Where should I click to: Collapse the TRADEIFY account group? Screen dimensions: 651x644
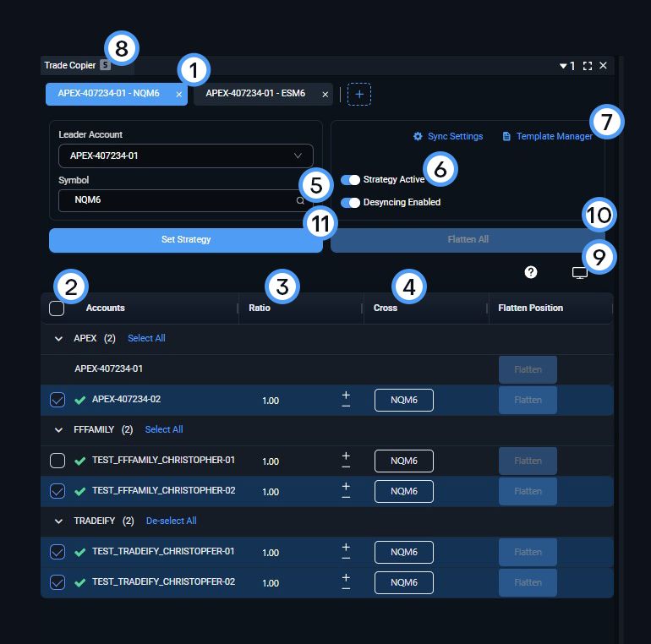coord(58,521)
